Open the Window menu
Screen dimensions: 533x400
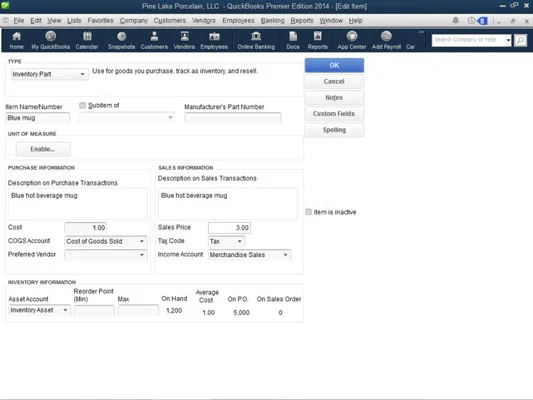pyautogui.click(x=331, y=21)
